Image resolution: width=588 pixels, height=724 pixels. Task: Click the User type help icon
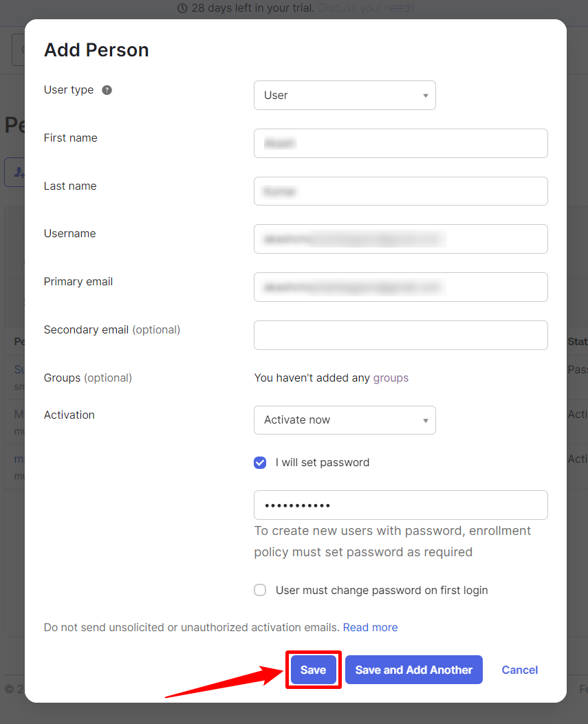point(107,90)
